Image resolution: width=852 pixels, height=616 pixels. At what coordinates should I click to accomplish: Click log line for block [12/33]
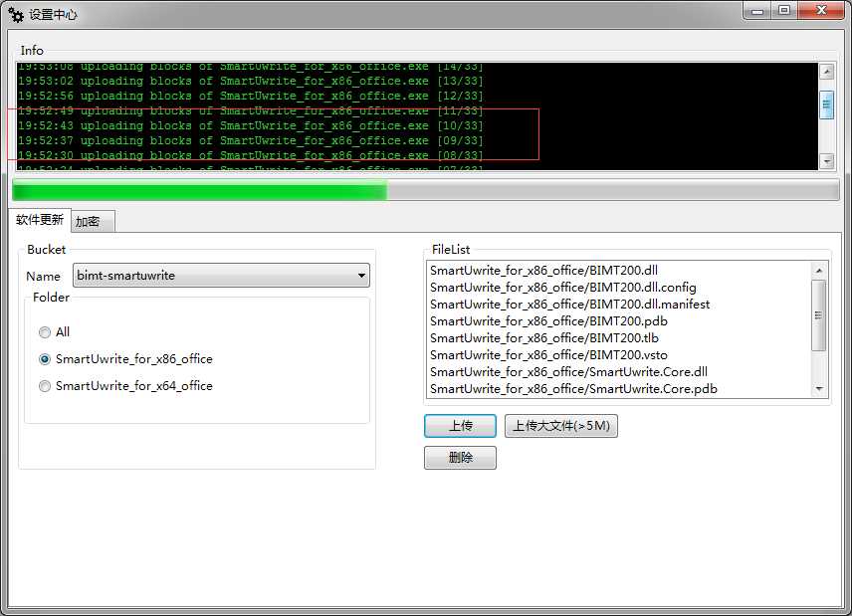[251, 96]
